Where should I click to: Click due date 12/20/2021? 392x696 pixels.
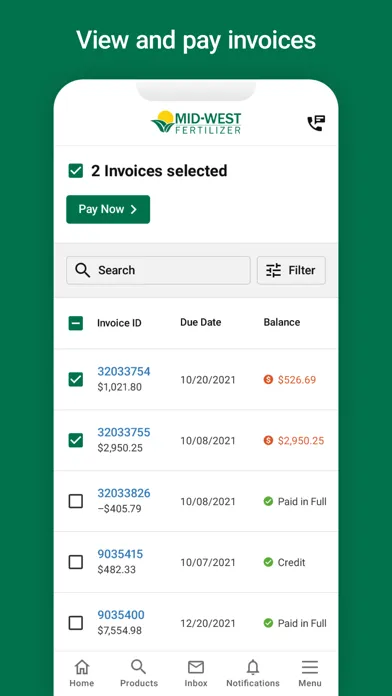click(208, 623)
